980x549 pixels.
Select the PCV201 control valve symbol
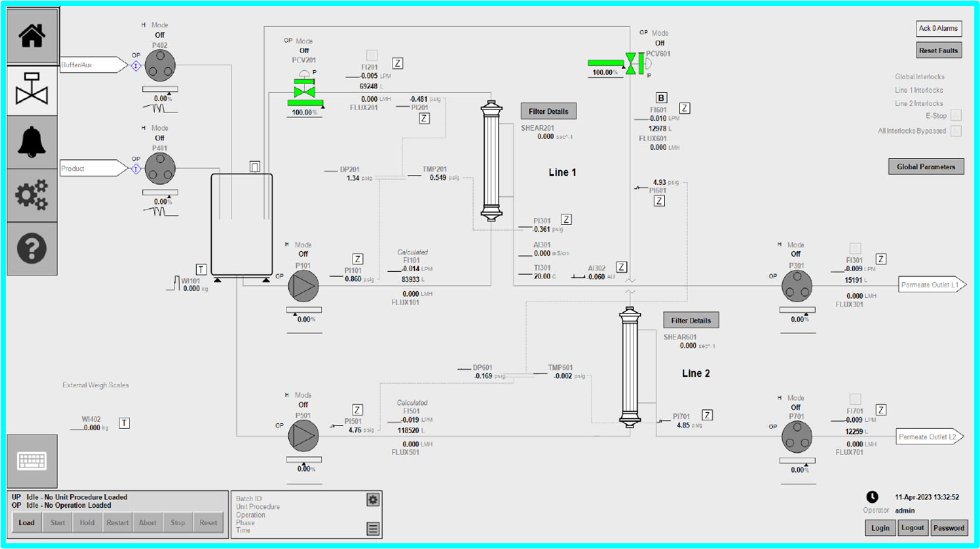tap(304, 90)
